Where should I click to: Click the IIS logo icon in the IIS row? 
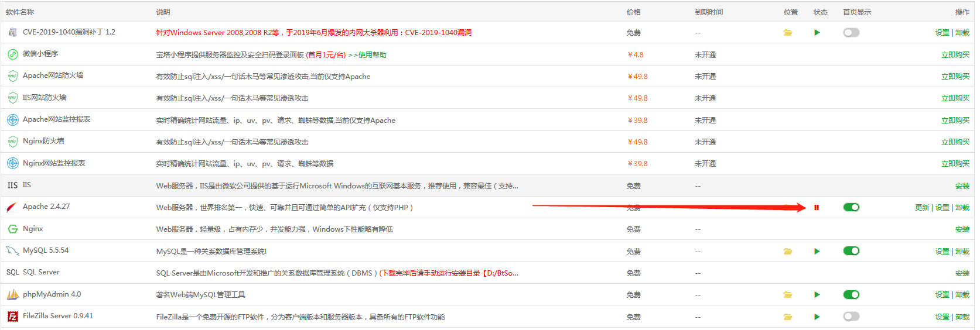[x=12, y=185]
